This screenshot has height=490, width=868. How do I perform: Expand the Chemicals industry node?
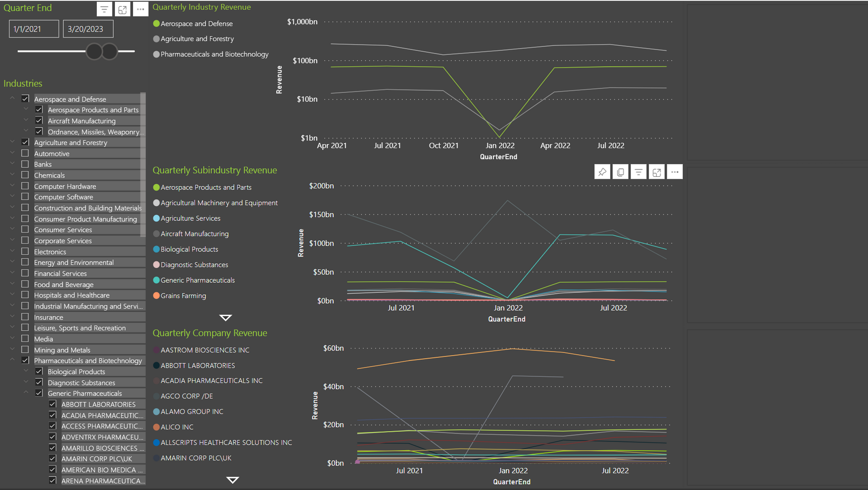click(x=12, y=175)
